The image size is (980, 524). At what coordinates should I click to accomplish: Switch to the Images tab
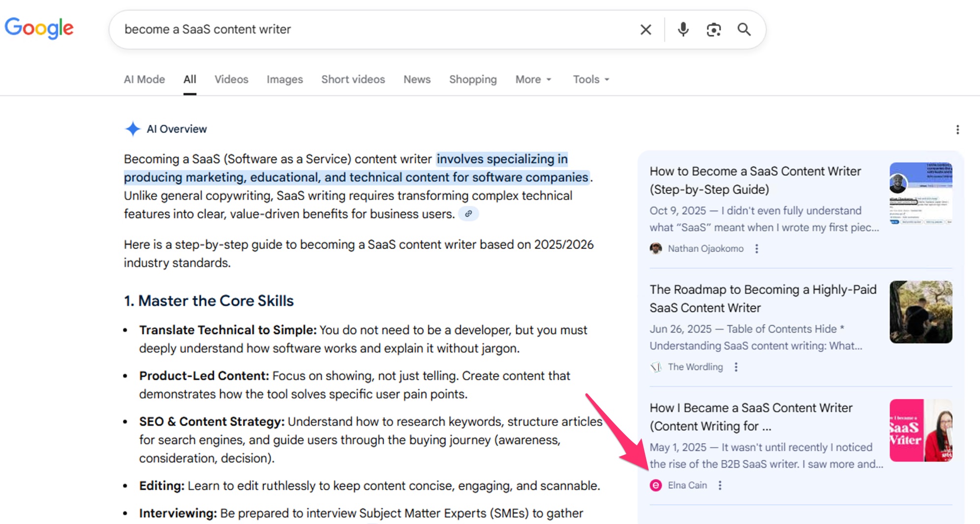point(284,80)
